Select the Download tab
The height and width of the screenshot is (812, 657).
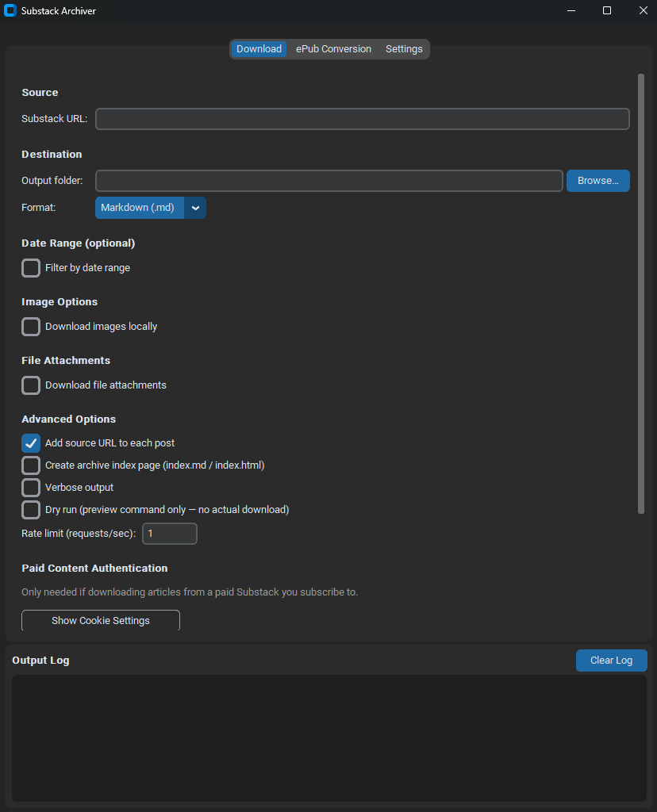coord(259,48)
